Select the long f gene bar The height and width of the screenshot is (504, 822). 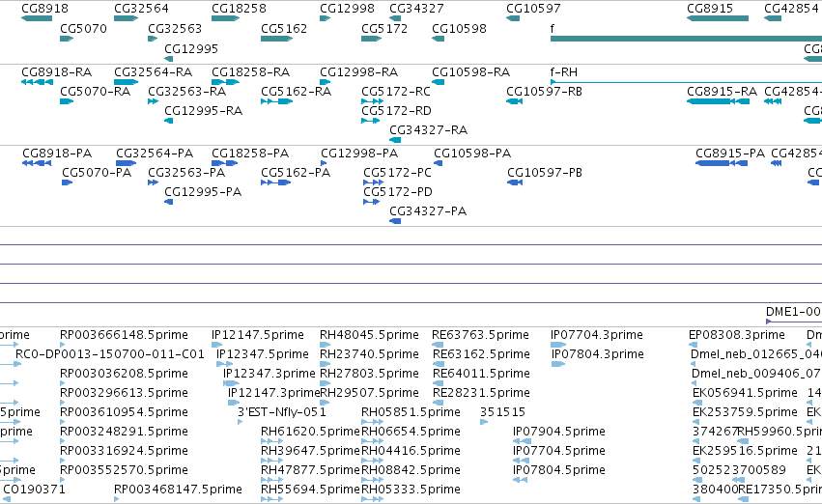[686, 39]
